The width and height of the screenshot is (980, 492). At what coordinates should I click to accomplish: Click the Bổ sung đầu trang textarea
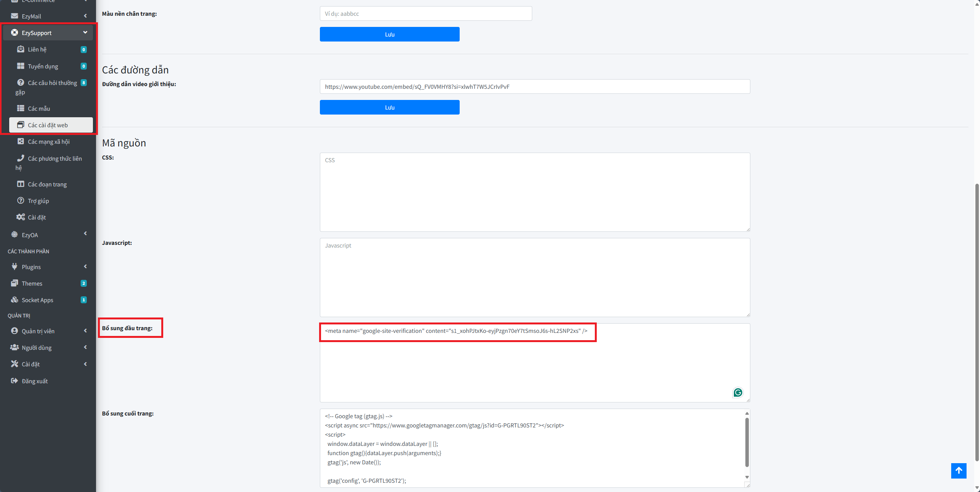(x=535, y=363)
